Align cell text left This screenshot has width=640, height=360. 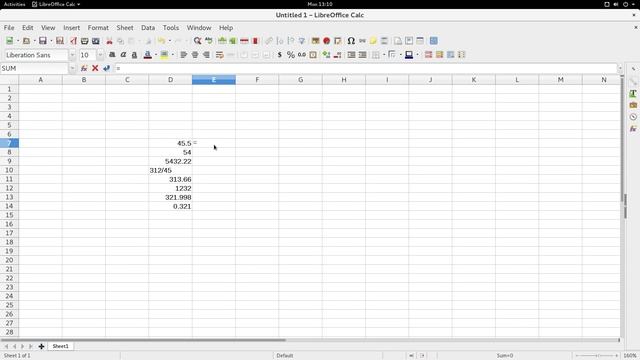coord(184,55)
